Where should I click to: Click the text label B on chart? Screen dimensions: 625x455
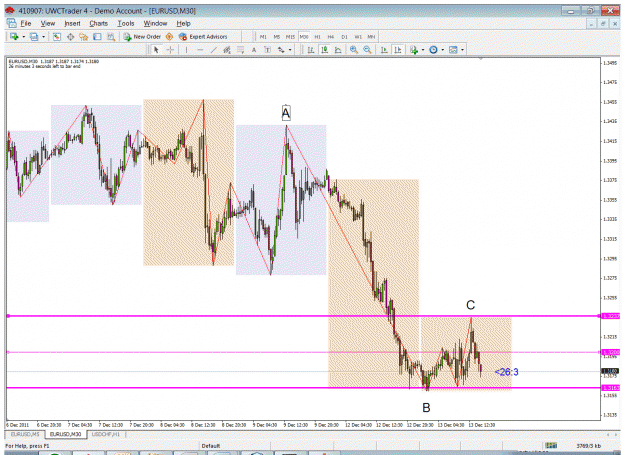pos(426,408)
